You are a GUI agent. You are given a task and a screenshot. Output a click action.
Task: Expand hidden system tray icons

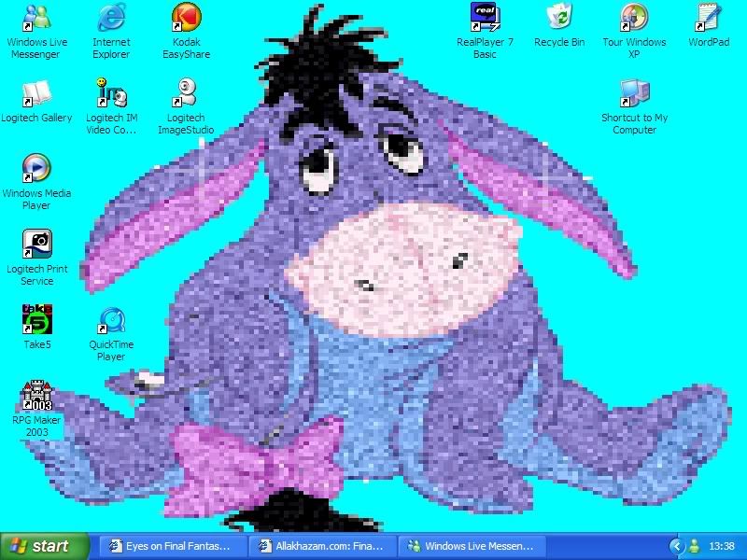point(675,546)
